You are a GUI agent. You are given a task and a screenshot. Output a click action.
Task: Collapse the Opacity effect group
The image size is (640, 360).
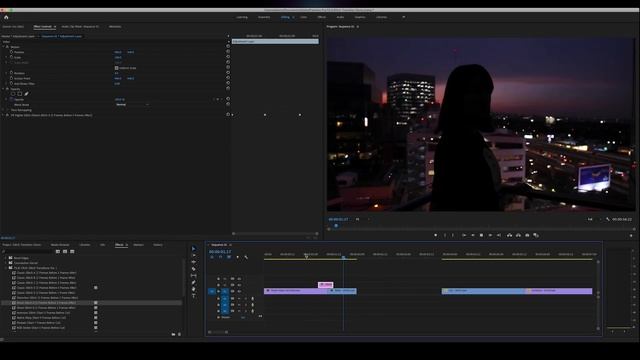coord(3,89)
